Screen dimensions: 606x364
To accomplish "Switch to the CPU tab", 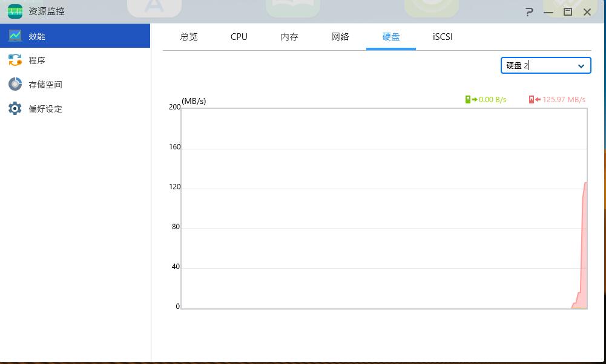I will coord(238,37).
